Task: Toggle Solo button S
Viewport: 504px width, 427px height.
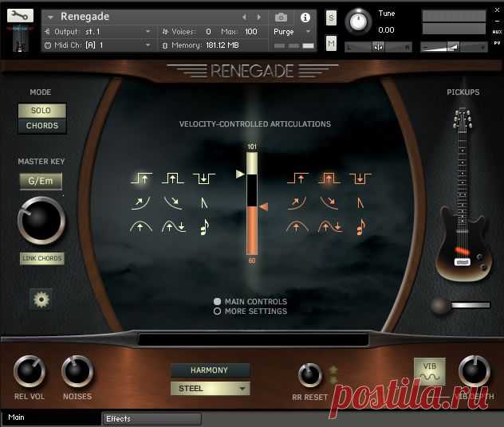Action: [331, 18]
